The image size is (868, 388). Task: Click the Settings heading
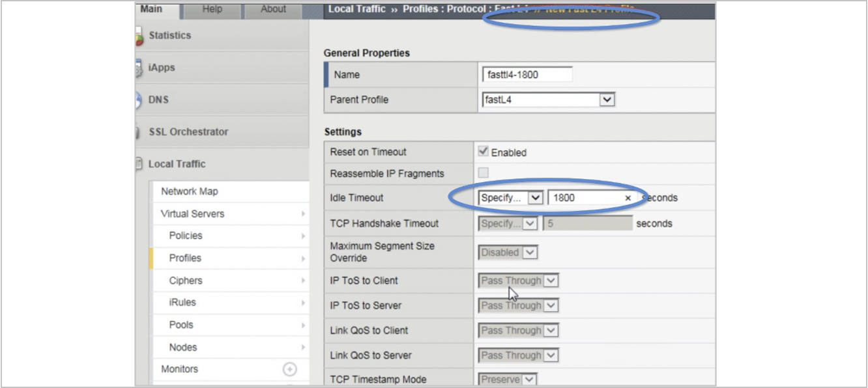click(x=343, y=132)
